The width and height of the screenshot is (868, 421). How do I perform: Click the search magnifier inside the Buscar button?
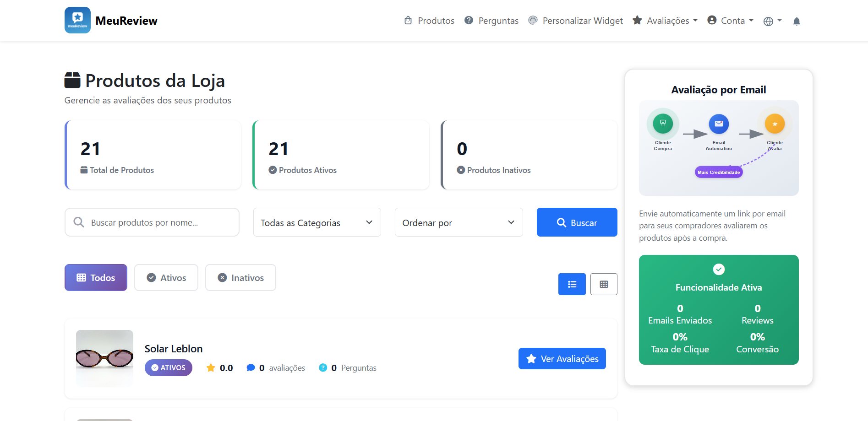click(x=561, y=222)
